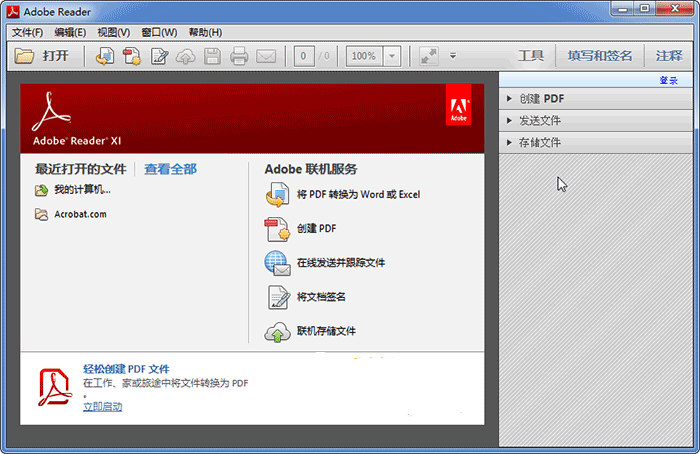Click the read mode expand arrows icon
This screenshot has height=454, width=700.
429,56
